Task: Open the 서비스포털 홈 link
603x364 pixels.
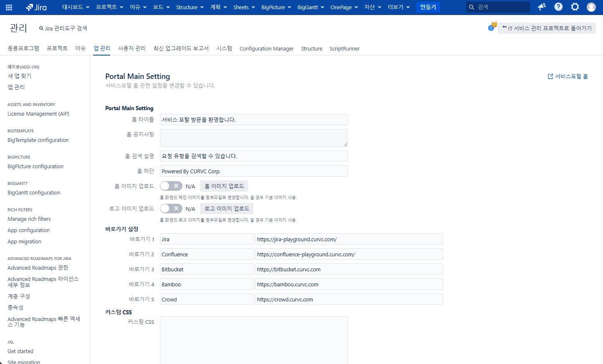Action: [568, 76]
